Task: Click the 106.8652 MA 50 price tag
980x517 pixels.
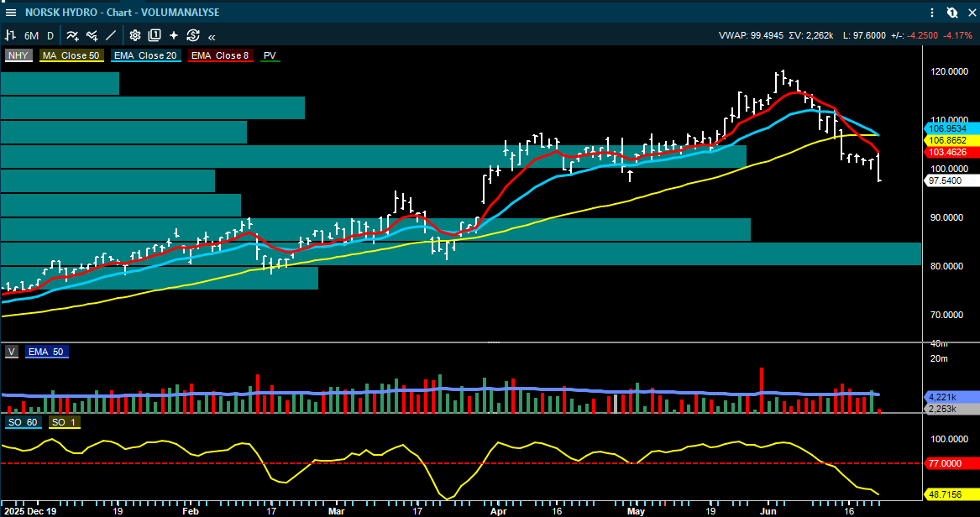Action: [x=951, y=140]
